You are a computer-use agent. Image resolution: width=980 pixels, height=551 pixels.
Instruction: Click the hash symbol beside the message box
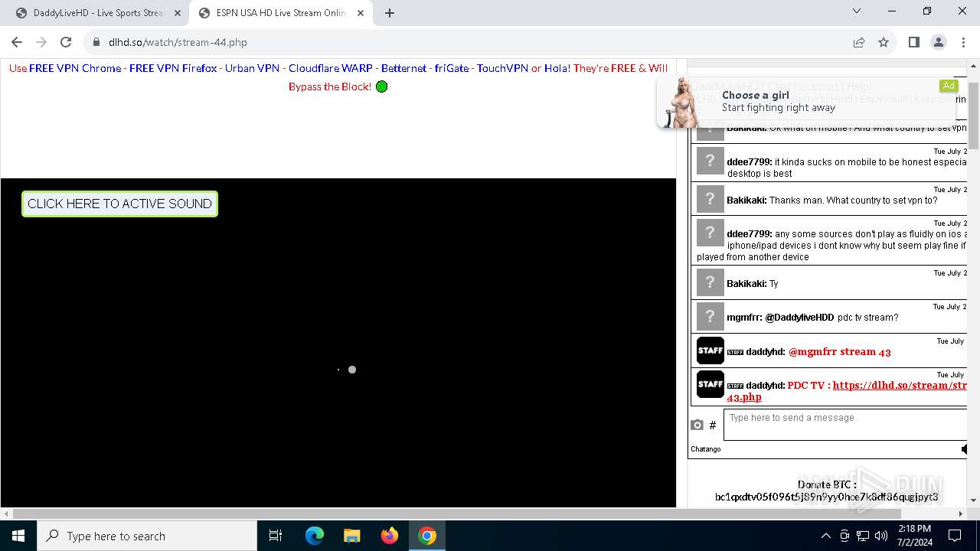pyautogui.click(x=713, y=425)
